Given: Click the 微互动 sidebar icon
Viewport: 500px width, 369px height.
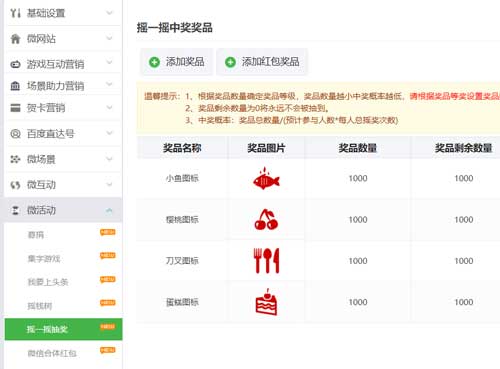Looking at the screenshot, I should 15,185.
